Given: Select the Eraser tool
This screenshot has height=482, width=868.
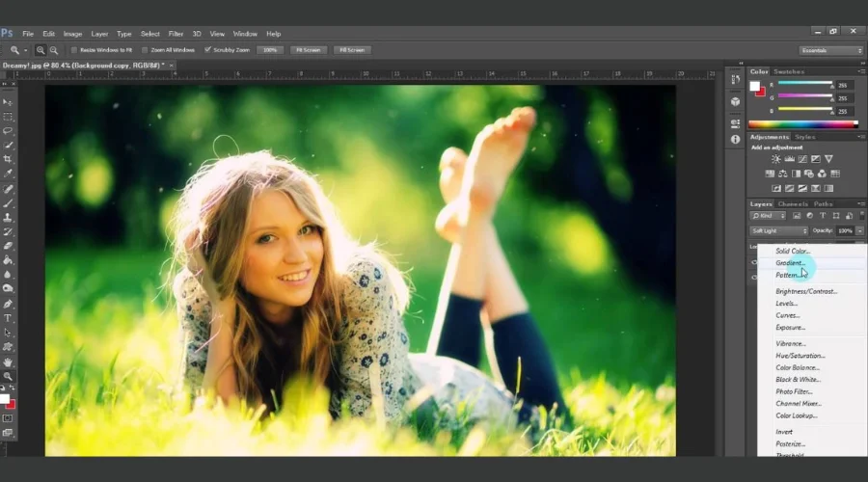Looking at the screenshot, I should [x=8, y=246].
